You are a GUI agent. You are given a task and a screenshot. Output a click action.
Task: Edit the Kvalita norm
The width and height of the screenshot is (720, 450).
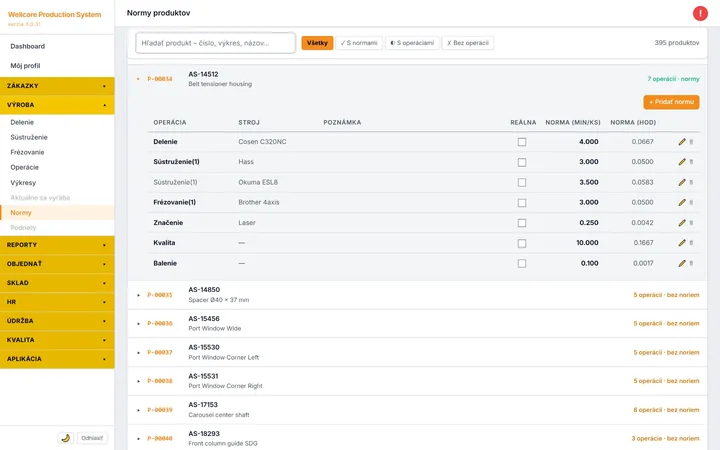pyautogui.click(x=682, y=242)
